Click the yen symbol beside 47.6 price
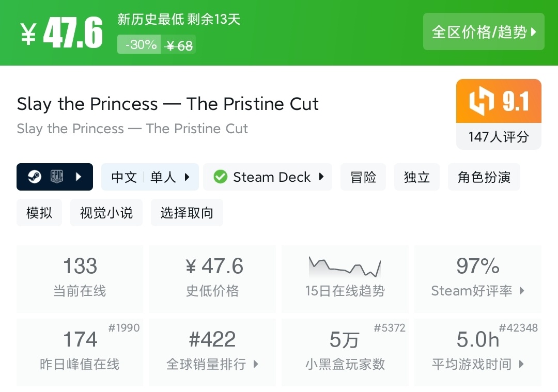The height and width of the screenshot is (392, 558). click(29, 34)
